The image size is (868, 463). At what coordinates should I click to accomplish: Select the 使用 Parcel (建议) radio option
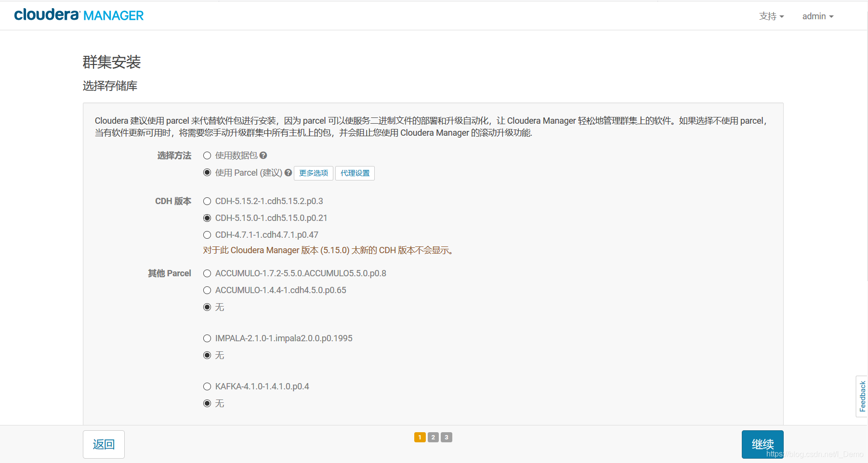coord(207,172)
